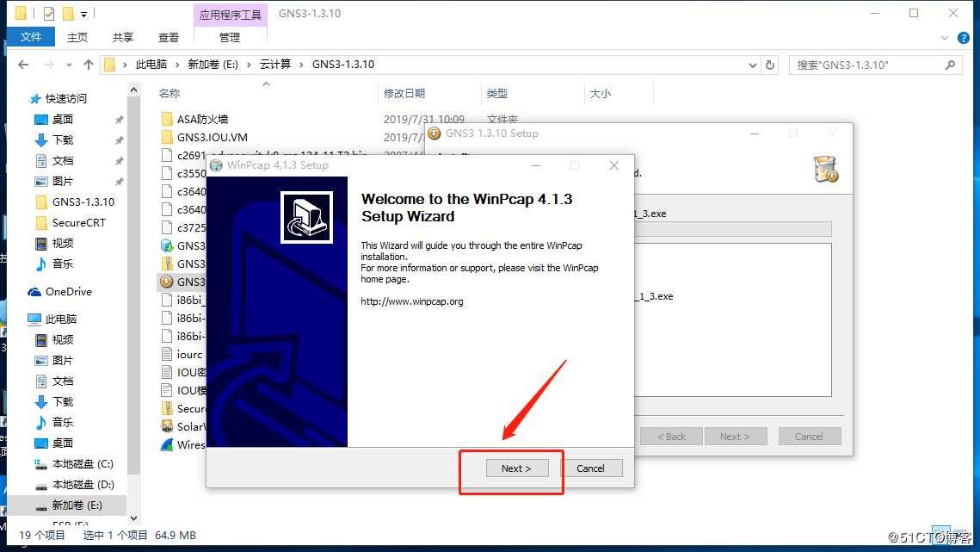Switch to the 主页 ribbon tab

pyautogui.click(x=77, y=38)
